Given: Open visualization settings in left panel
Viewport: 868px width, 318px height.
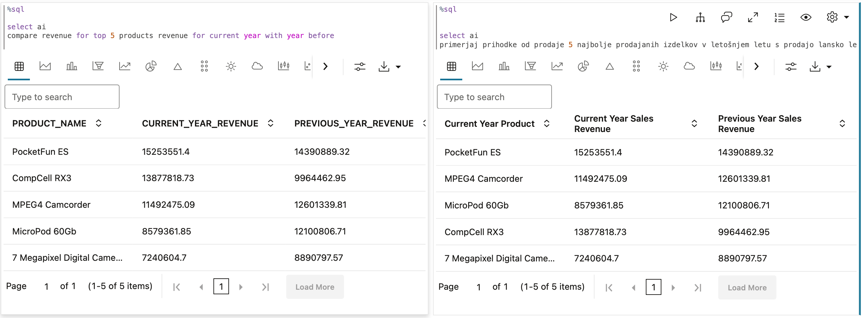Looking at the screenshot, I should click(x=360, y=67).
